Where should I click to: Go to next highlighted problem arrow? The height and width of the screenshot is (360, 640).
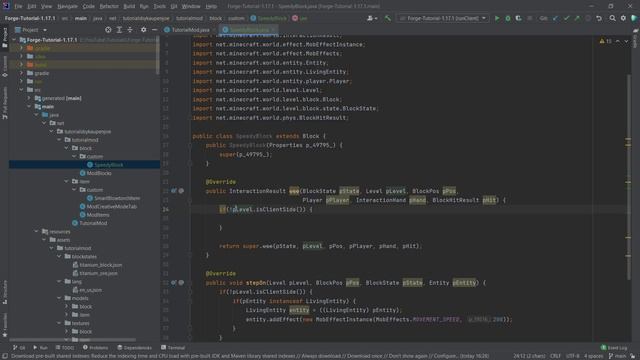pyautogui.click(x=626, y=41)
